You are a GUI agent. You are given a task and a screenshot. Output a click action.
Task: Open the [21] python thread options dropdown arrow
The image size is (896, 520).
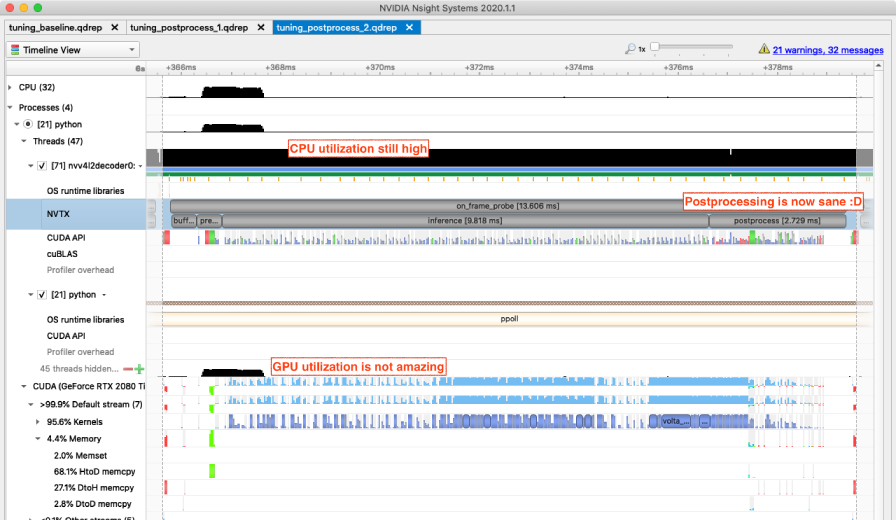104,295
